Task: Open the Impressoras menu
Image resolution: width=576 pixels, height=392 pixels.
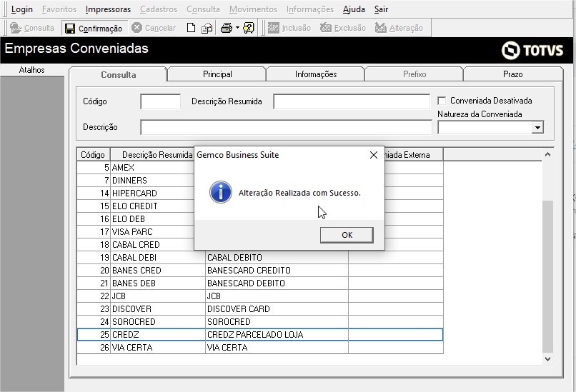Action: pos(108,9)
